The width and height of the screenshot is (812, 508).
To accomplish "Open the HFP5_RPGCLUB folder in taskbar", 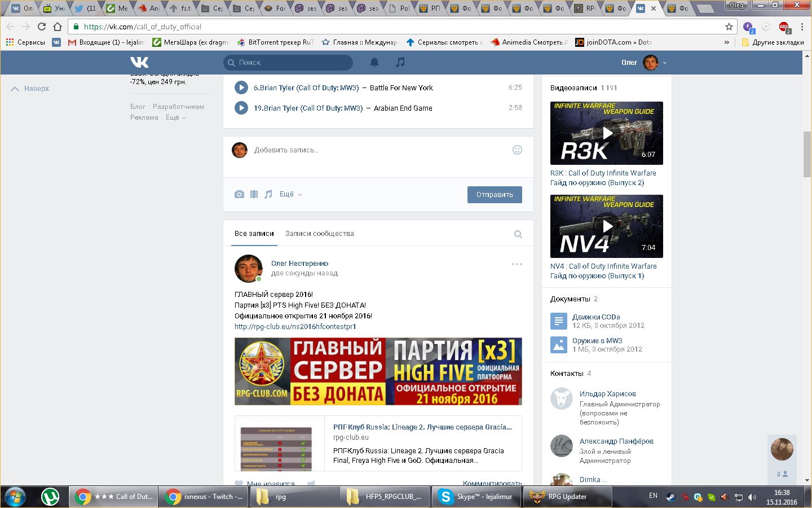I will click(x=386, y=497).
